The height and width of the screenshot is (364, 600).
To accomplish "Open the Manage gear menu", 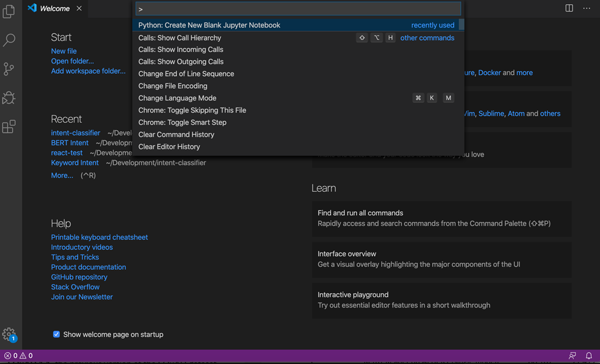I will pos(9,335).
